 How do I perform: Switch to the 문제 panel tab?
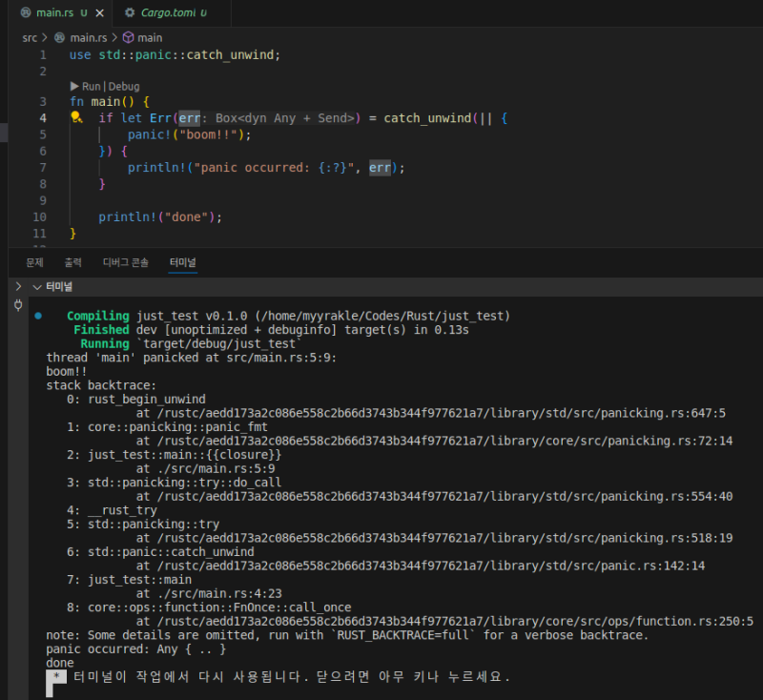coord(34,261)
